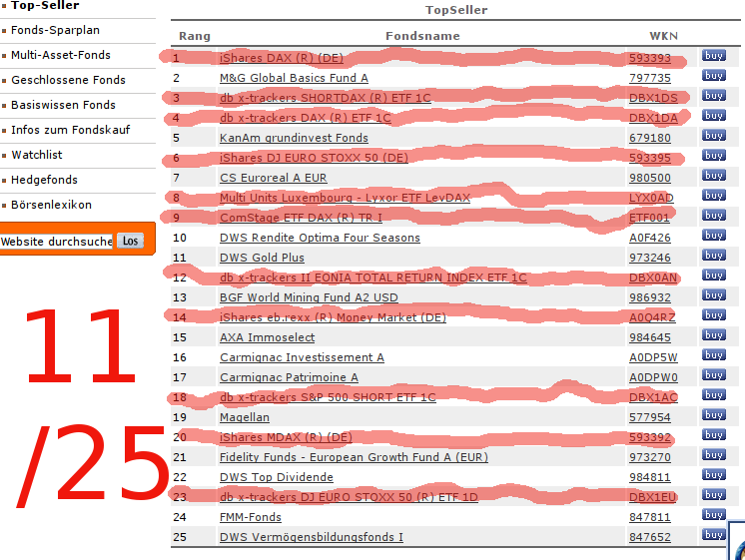
Task: Open iShares DJ EURO STOXX 50 (DE) link
Action: click(314, 158)
